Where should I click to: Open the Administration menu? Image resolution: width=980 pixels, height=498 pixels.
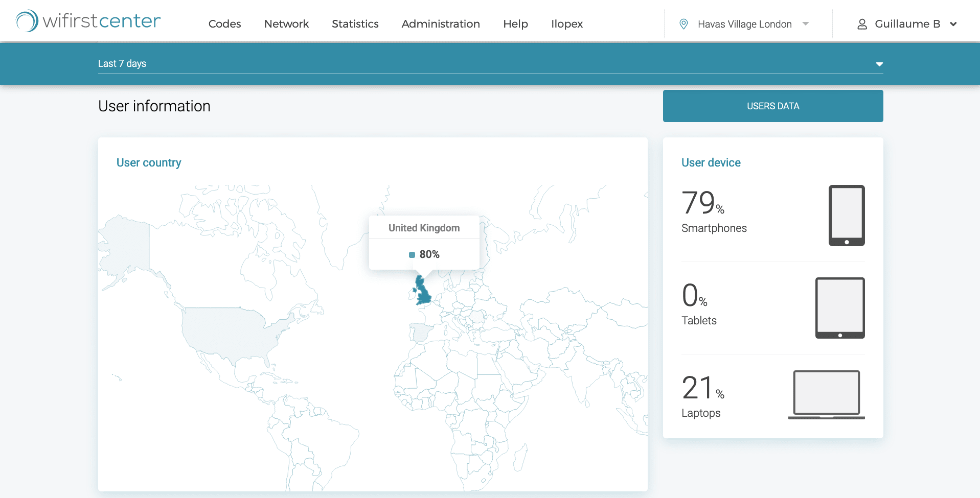pos(441,24)
